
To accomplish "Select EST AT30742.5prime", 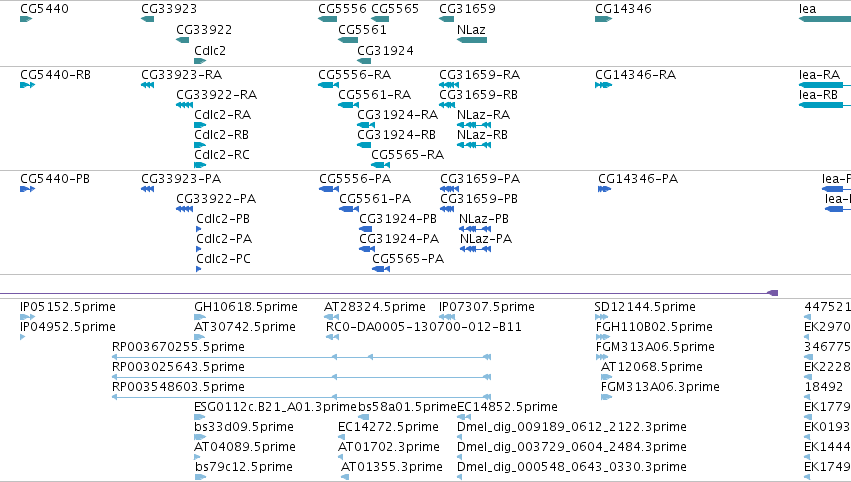I will click(x=245, y=327).
